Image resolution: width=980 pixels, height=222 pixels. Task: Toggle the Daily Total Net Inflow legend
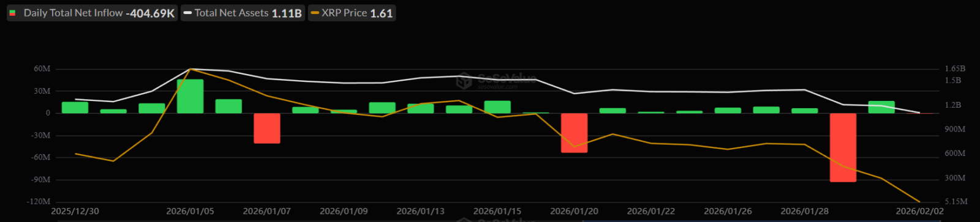coord(92,13)
